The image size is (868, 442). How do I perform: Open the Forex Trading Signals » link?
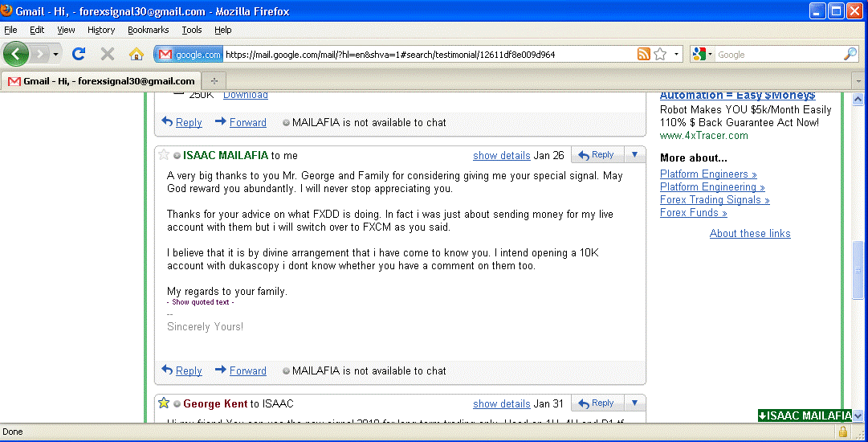tap(715, 200)
